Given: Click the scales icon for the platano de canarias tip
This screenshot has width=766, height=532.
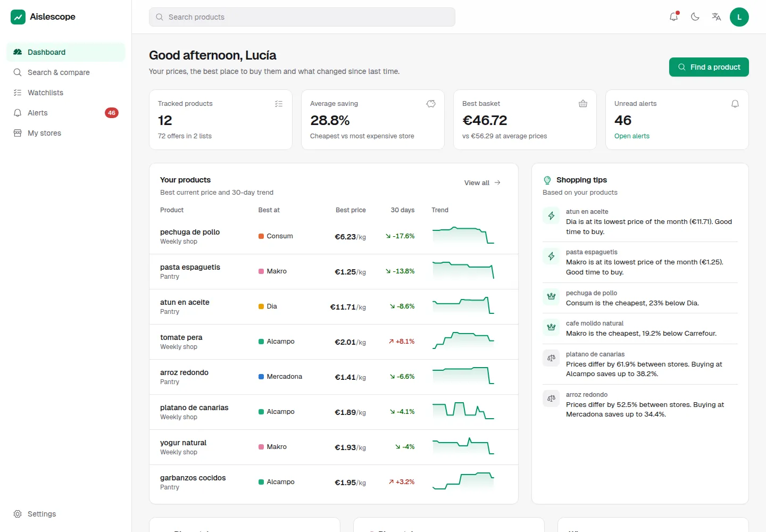Looking at the screenshot, I should click(551, 358).
